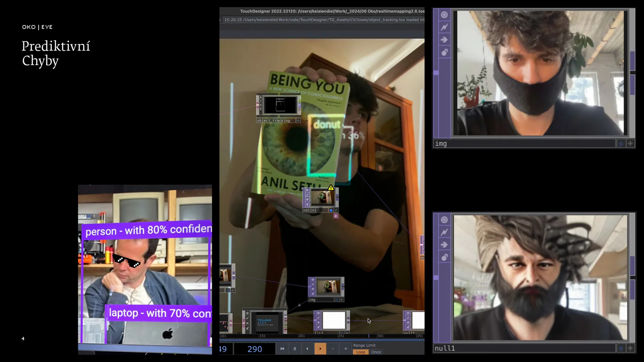Click pink down arrow below ndiin1 node
644x362 pixels.
[x=336, y=216]
